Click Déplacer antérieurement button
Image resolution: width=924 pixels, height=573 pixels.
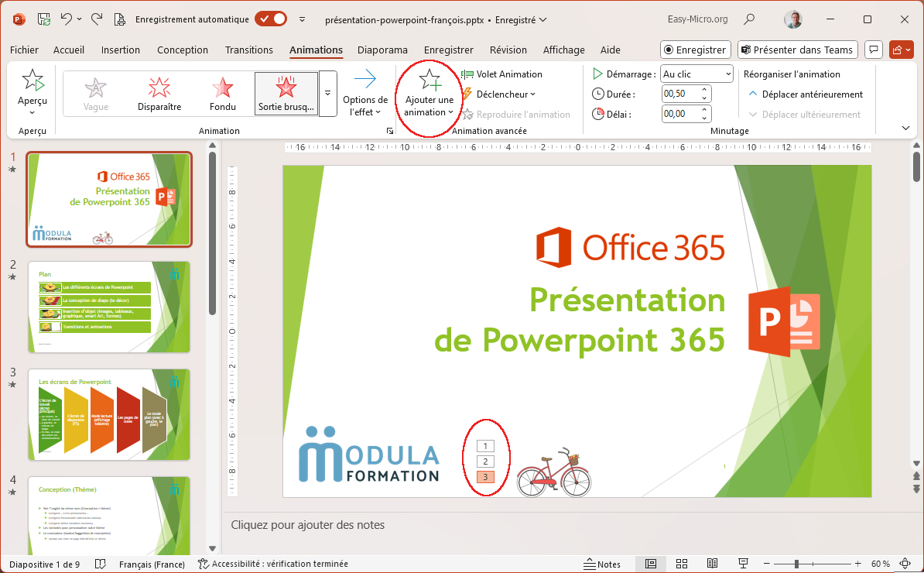point(805,94)
